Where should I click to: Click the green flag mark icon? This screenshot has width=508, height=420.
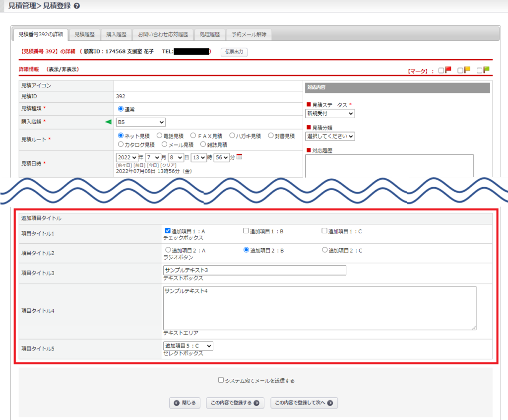pos(486,70)
